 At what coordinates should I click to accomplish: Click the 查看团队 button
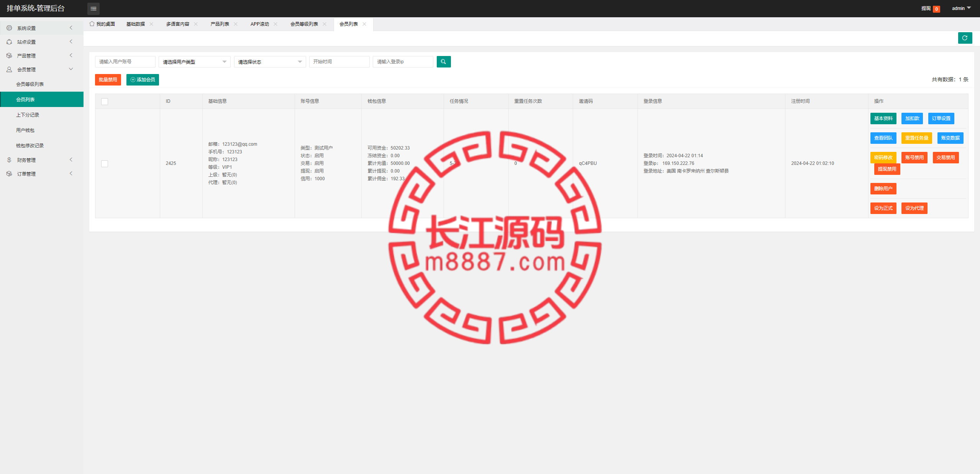click(883, 138)
